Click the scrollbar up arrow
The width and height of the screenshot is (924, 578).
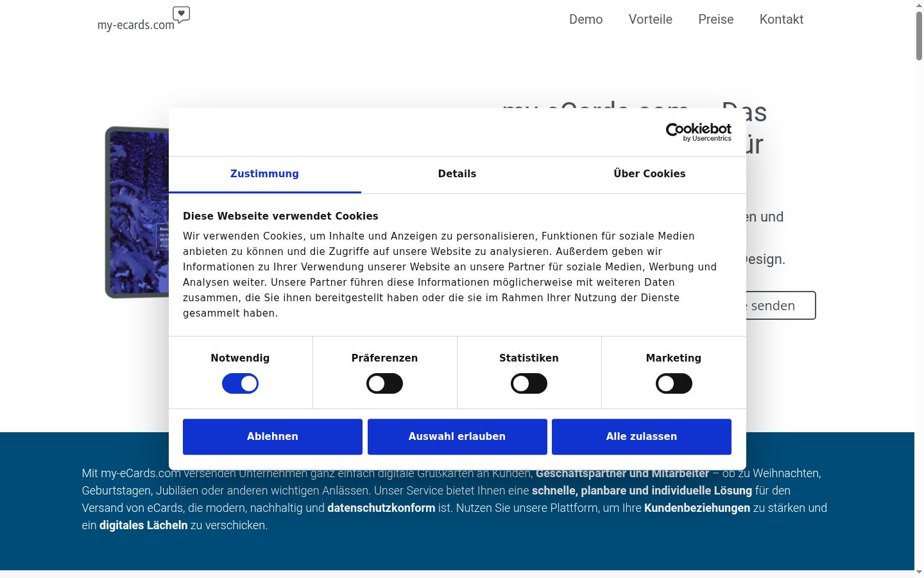tap(919, 4)
